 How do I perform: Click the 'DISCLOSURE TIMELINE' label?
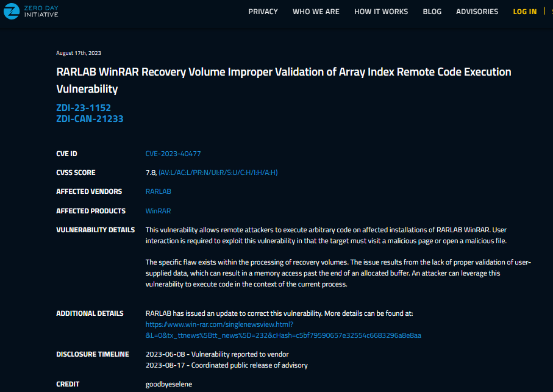click(93, 354)
